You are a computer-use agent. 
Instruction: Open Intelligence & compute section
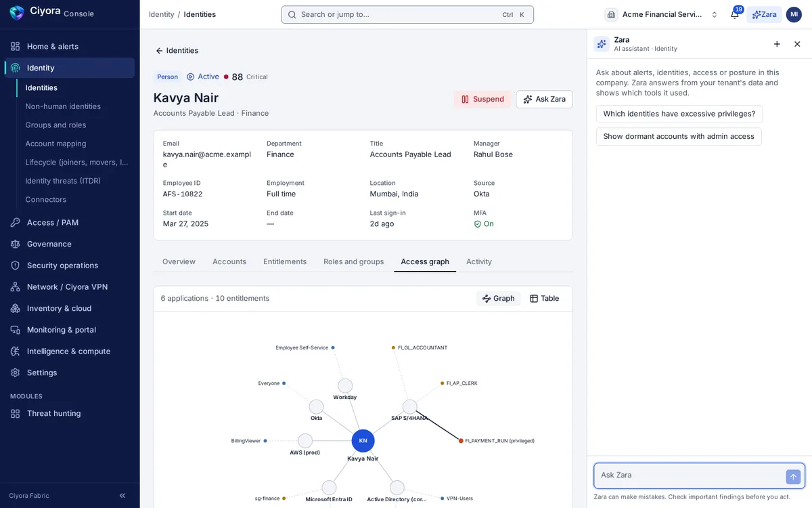(70, 351)
